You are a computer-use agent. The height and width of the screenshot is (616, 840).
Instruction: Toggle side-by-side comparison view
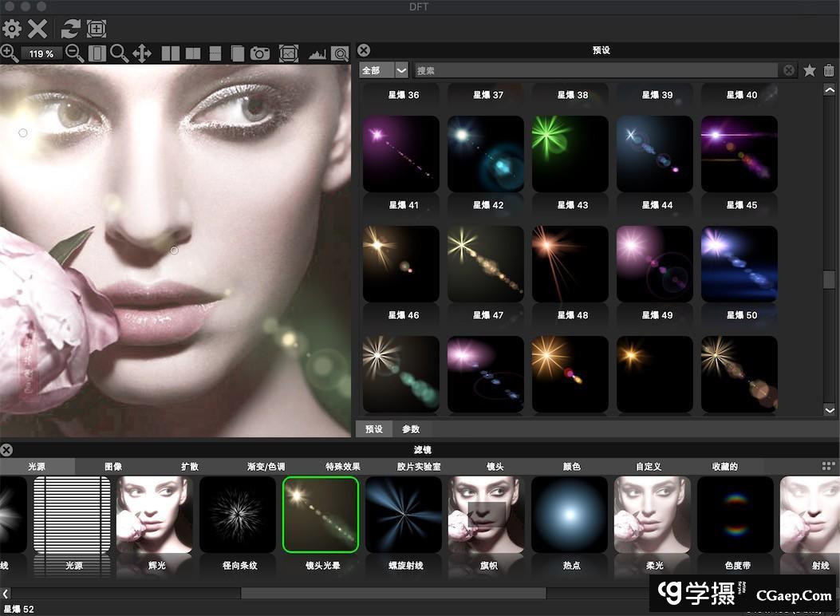tap(171, 53)
